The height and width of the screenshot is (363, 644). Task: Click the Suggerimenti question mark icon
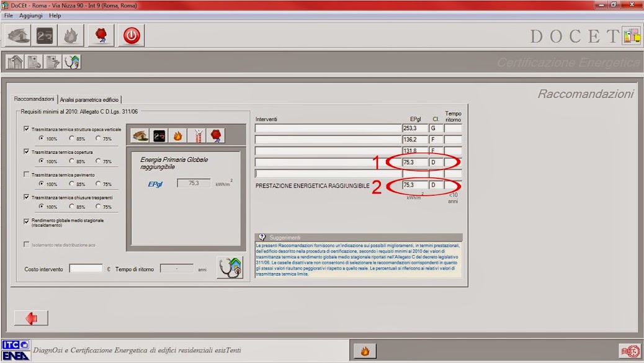point(262,237)
